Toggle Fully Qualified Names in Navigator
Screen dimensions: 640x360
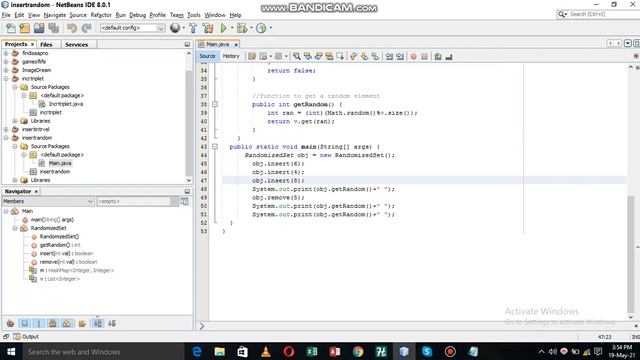(x=82, y=323)
